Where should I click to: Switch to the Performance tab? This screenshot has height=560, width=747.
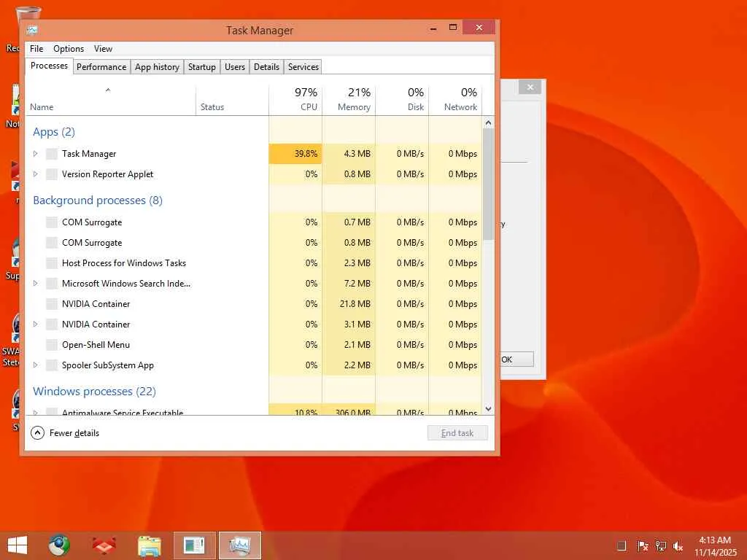click(101, 67)
